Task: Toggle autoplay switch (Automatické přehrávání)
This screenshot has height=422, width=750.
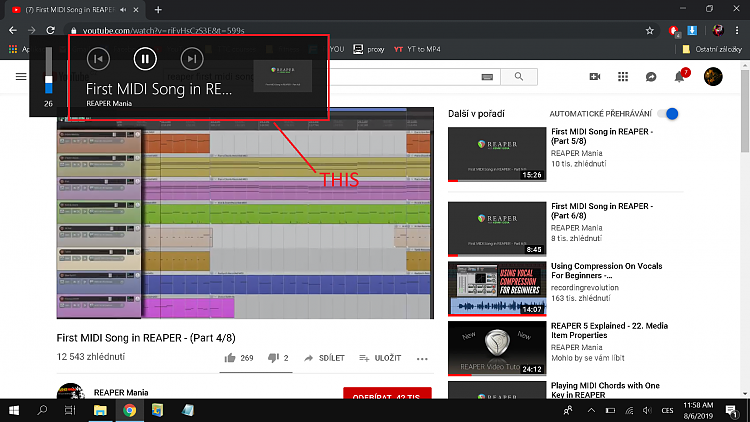Action: 668,114
